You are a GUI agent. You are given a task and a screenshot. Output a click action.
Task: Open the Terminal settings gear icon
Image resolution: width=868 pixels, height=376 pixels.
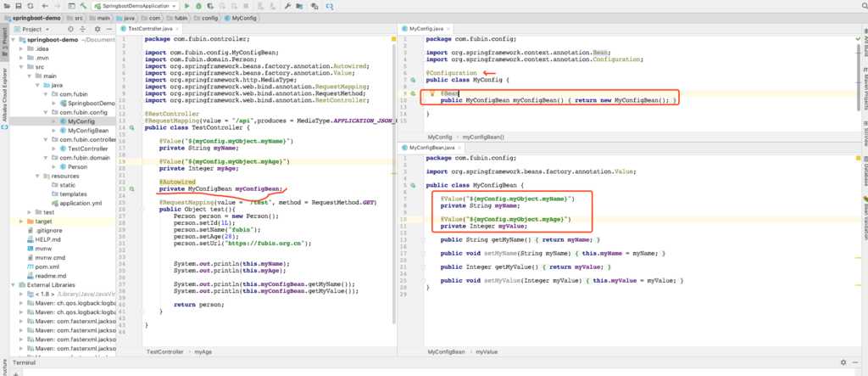(843, 362)
